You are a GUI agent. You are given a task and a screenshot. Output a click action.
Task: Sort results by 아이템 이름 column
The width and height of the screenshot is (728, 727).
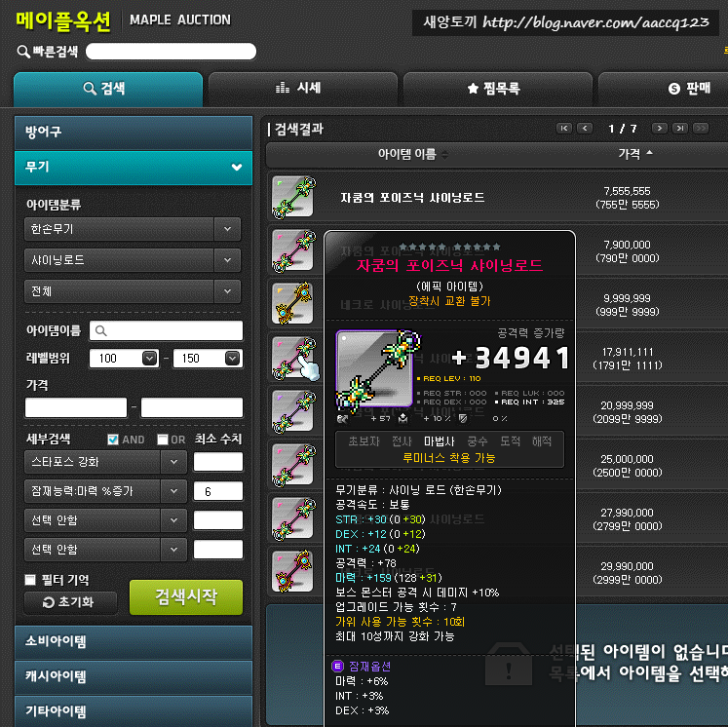(413, 154)
